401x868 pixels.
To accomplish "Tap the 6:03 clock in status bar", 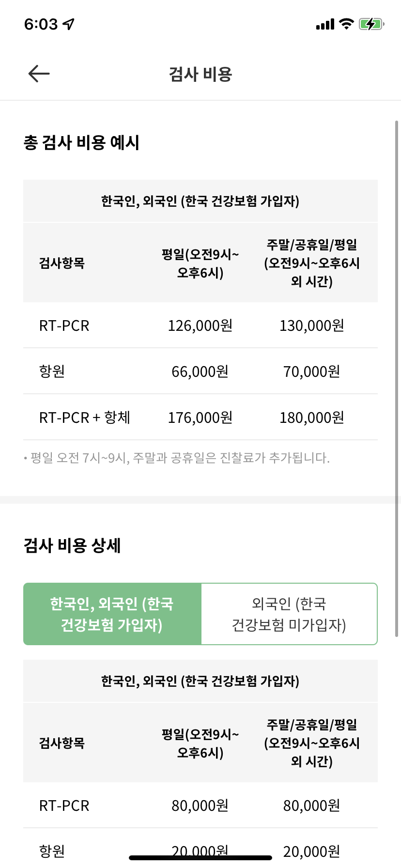I will coord(41,24).
